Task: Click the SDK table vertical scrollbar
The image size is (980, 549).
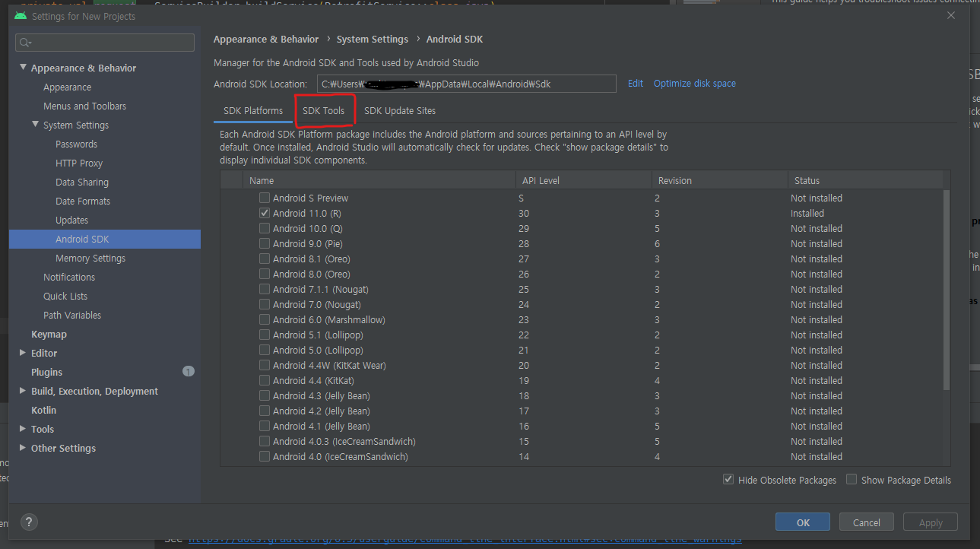Action: 947,289
